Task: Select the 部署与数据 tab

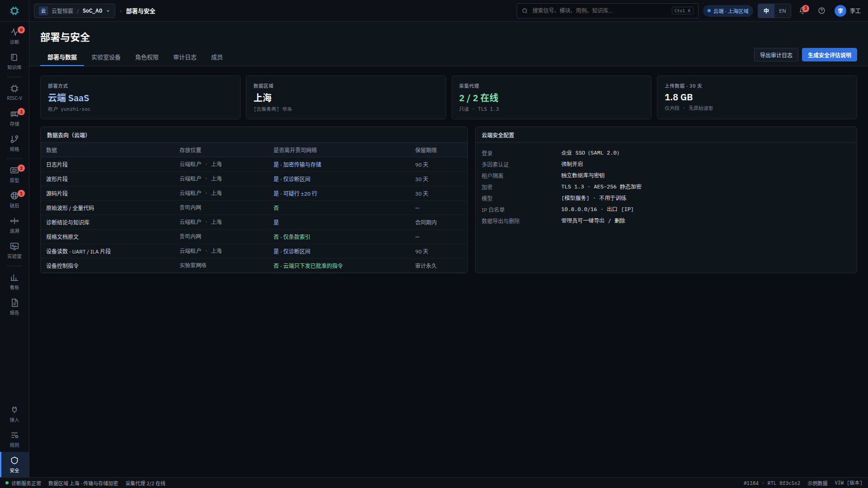Action: [x=62, y=57]
